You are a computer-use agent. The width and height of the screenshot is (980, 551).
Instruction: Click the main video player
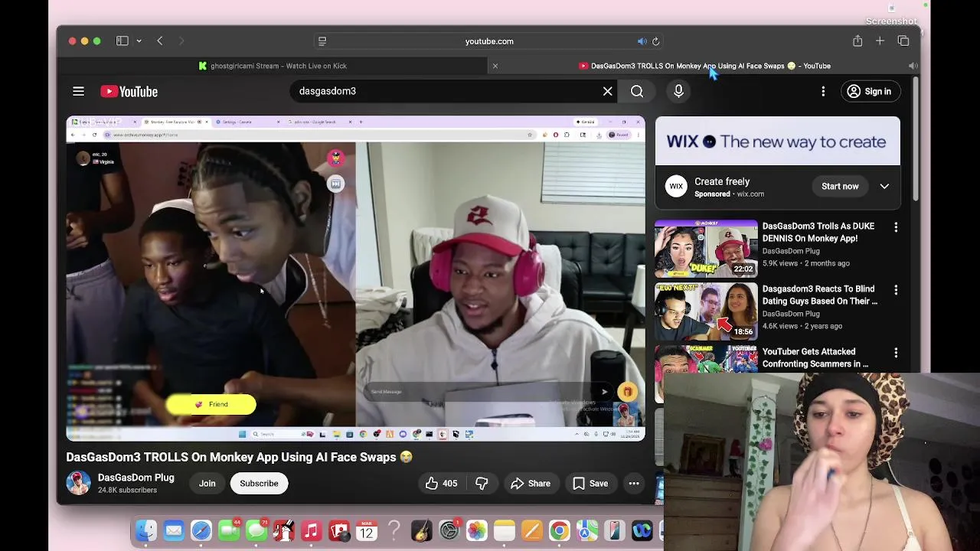pyautogui.click(x=355, y=279)
